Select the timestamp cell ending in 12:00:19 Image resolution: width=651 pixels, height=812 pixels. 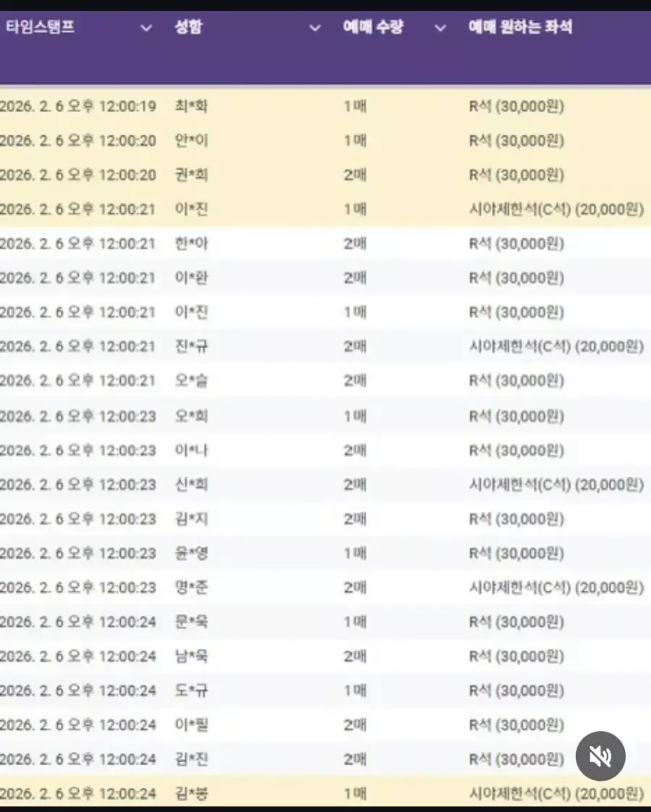[78, 106]
